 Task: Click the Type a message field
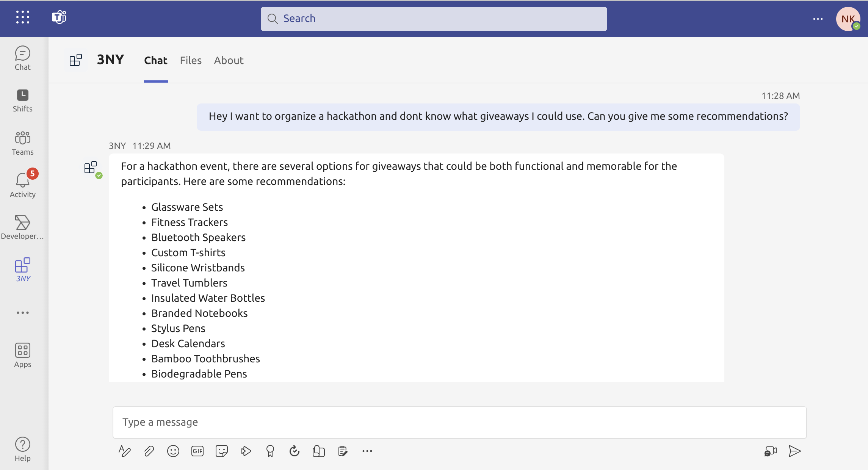pyautogui.click(x=459, y=422)
